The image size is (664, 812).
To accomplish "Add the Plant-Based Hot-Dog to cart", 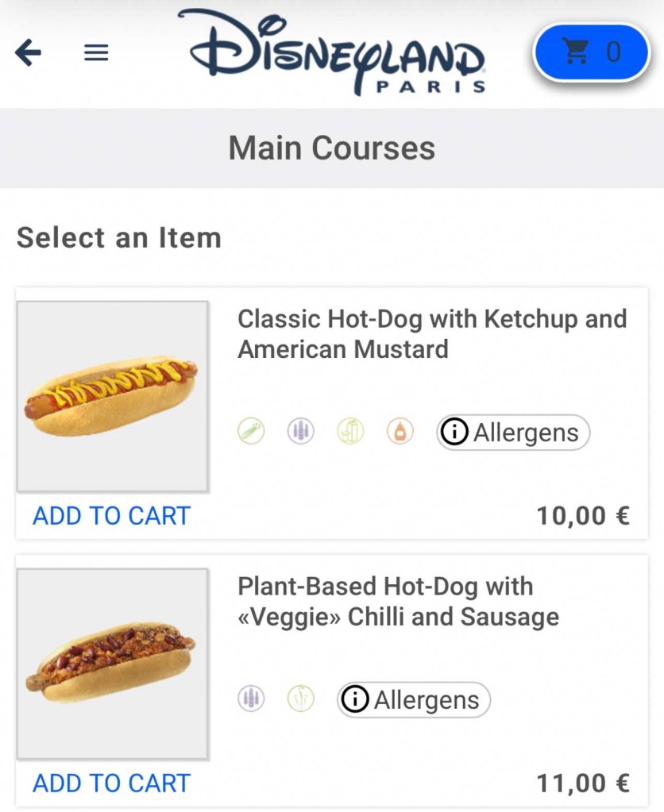I will coord(111,783).
